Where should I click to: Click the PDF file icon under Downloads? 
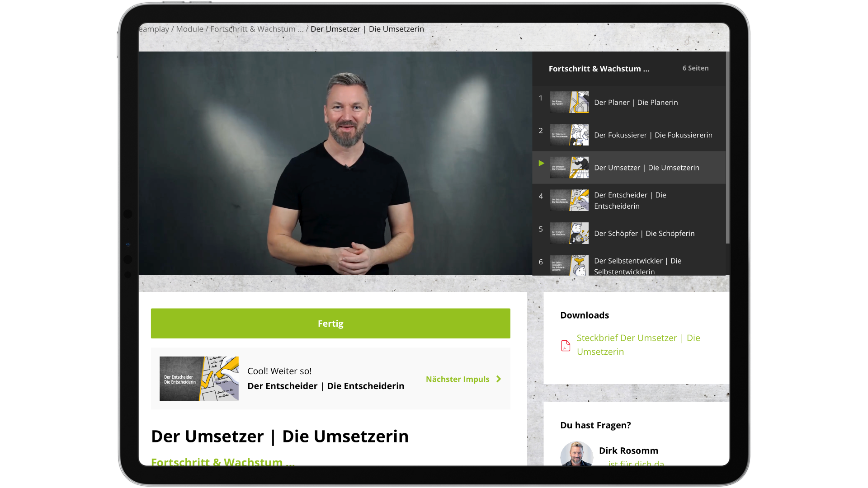pyautogui.click(x=566, y=346)
